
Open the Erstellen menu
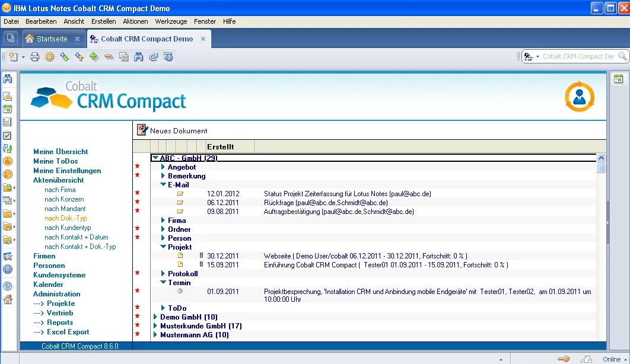104,21
